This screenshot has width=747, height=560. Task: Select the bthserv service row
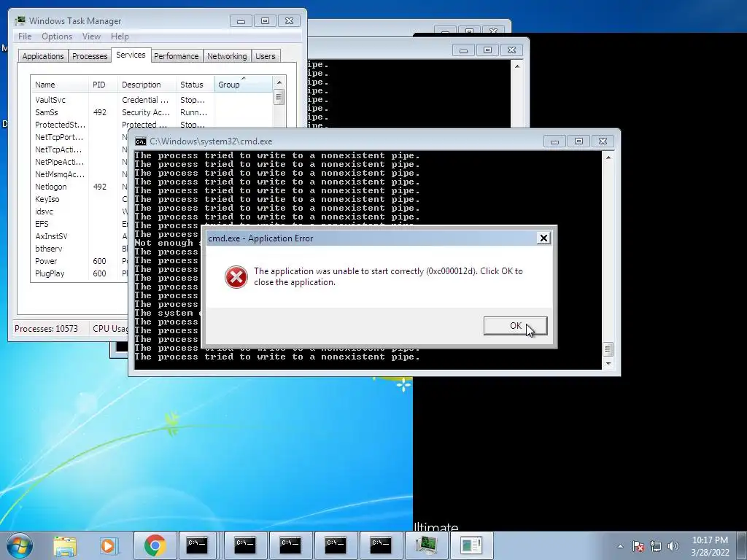(x=79, y=249)
